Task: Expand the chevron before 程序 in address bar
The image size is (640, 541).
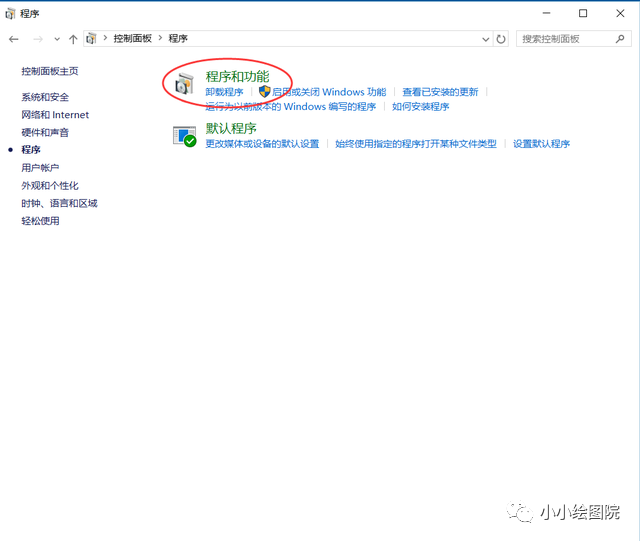Action: (x=160, y=38)
